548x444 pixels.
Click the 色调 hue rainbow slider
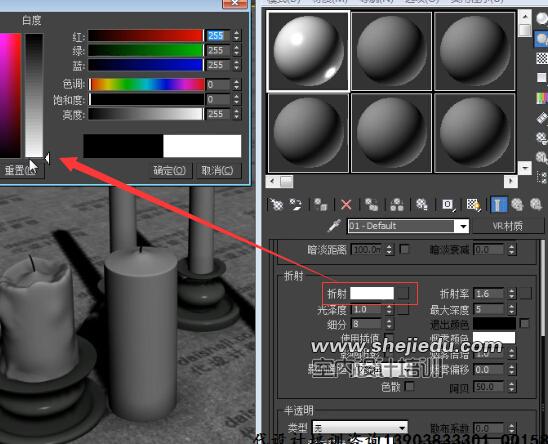point(146,84)
